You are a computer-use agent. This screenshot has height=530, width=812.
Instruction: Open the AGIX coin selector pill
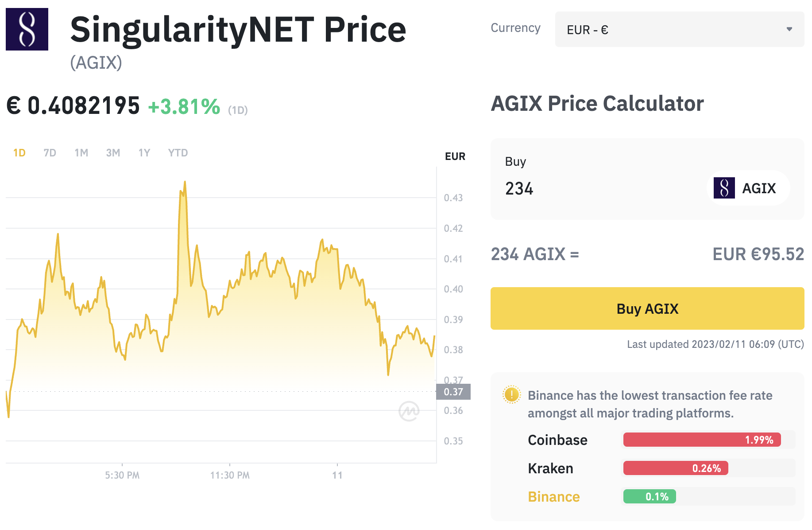[749, 188]
